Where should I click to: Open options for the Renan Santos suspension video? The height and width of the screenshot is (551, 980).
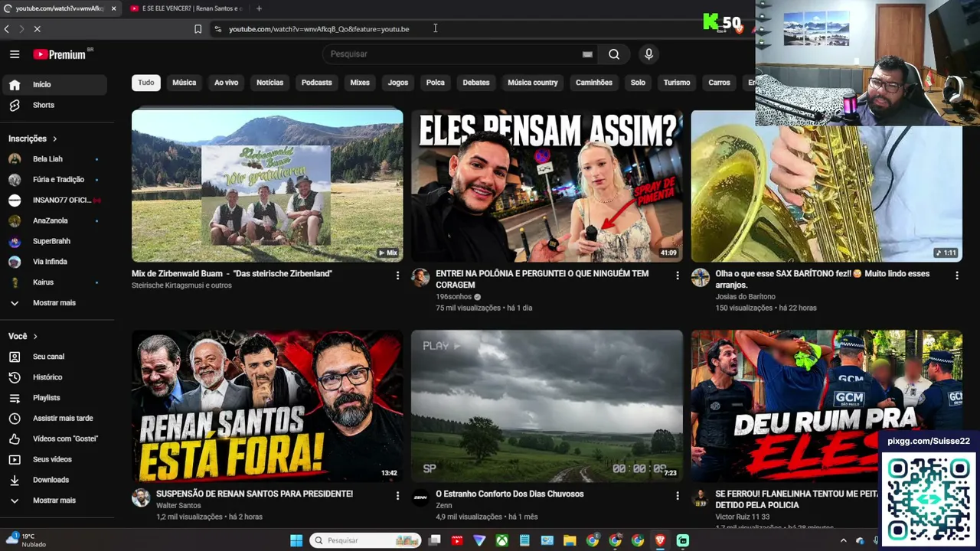click(x=397, y=495)
